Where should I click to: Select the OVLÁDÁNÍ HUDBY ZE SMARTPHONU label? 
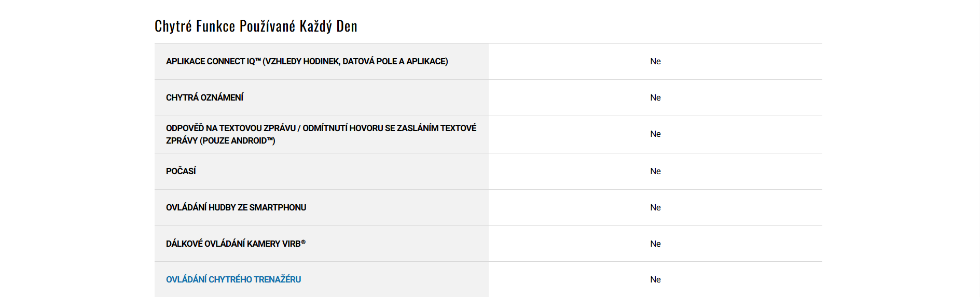[236, 207]
